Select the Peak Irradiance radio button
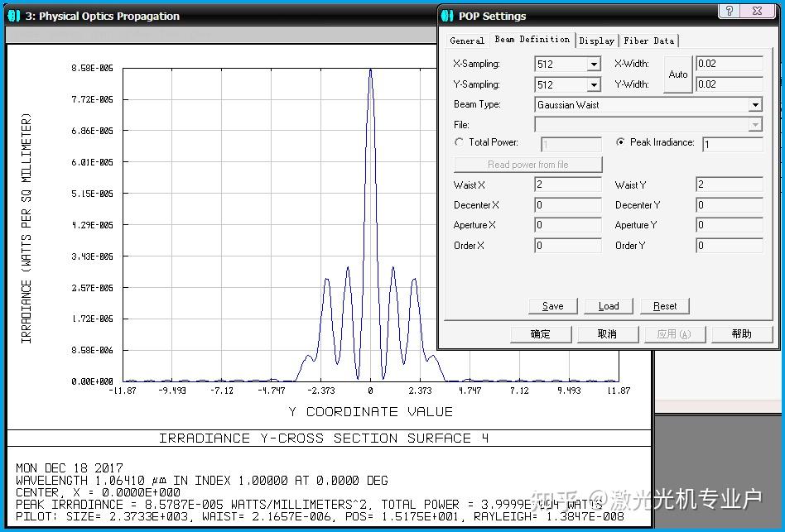 tap(621, 142)
